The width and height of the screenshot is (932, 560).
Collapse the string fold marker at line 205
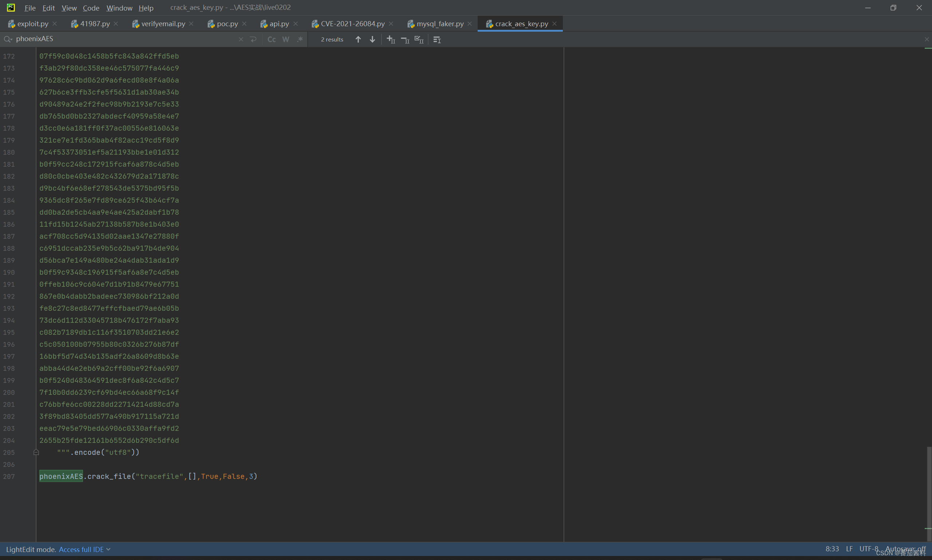(36, 452)
